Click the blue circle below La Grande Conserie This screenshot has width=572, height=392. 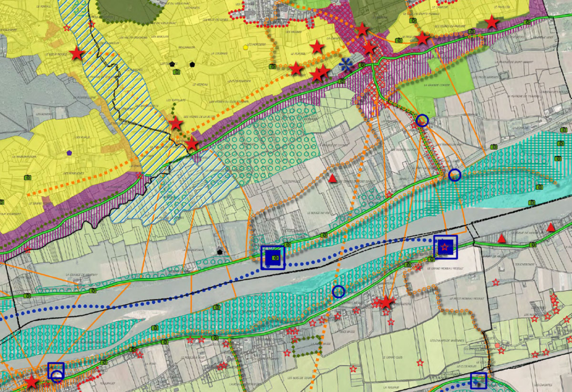(x=422, y=120)
